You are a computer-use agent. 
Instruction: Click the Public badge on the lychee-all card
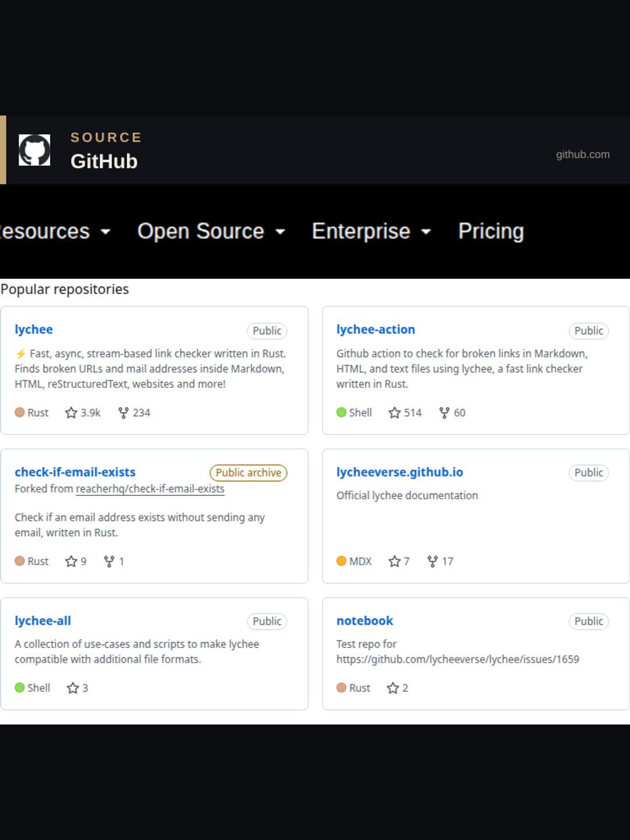(x=267, y=621)
